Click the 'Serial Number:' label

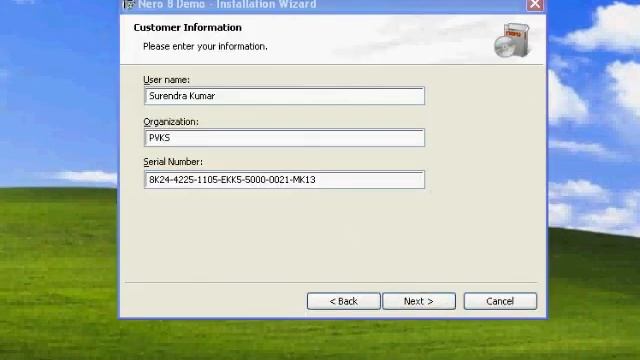pyautogui.click(x=173, y=162)
